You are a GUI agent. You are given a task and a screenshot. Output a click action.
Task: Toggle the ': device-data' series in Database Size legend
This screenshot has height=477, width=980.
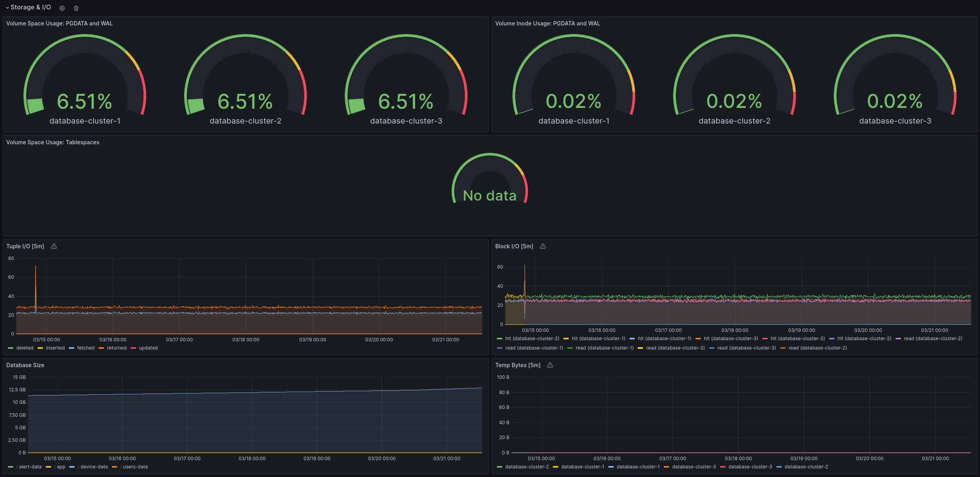(93, 467)
